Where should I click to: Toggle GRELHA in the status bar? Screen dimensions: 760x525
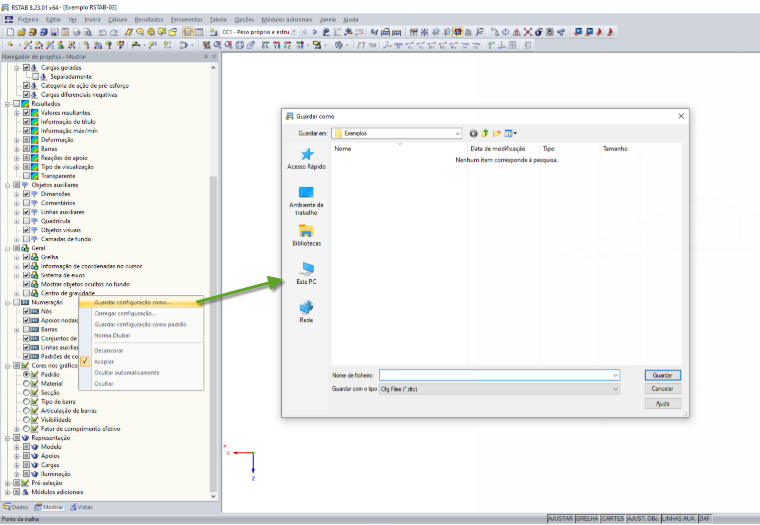[586, 519]
